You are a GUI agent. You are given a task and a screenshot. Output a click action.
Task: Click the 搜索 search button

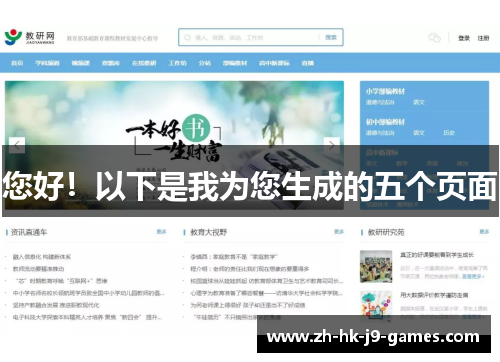click(331, 37)
